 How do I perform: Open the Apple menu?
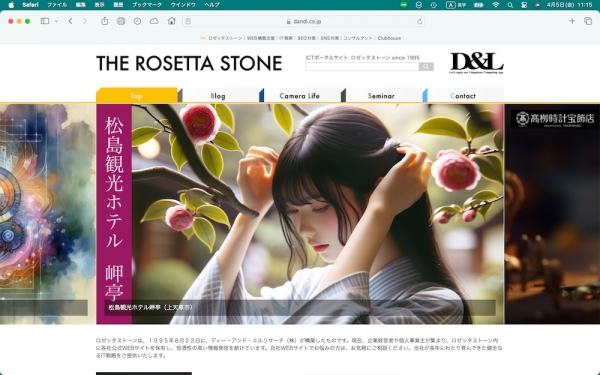pos(11,5)
